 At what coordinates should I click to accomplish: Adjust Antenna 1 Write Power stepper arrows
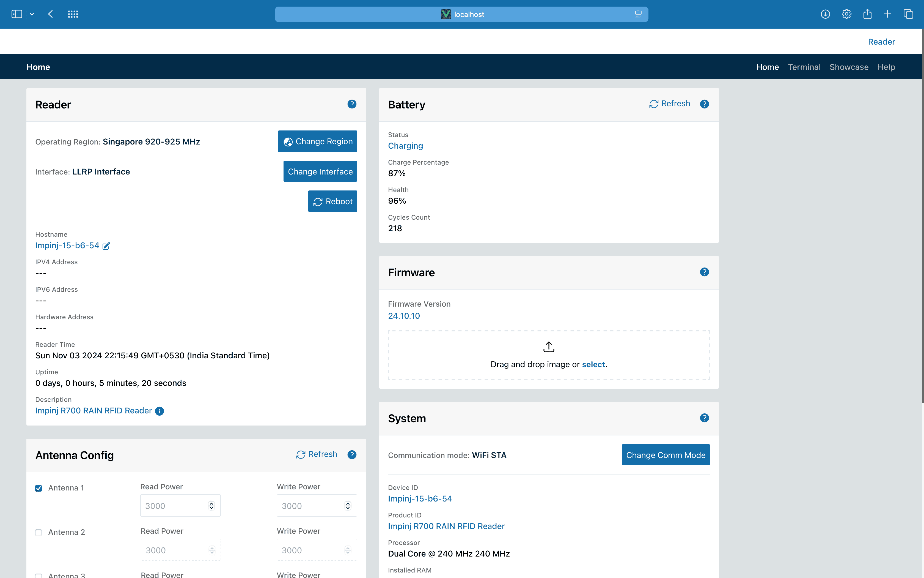(348, 506)
